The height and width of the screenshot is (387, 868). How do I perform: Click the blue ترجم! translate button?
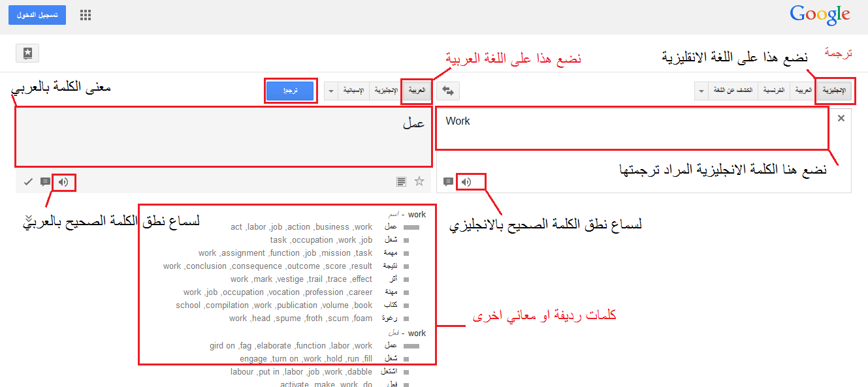pos(290,91)
